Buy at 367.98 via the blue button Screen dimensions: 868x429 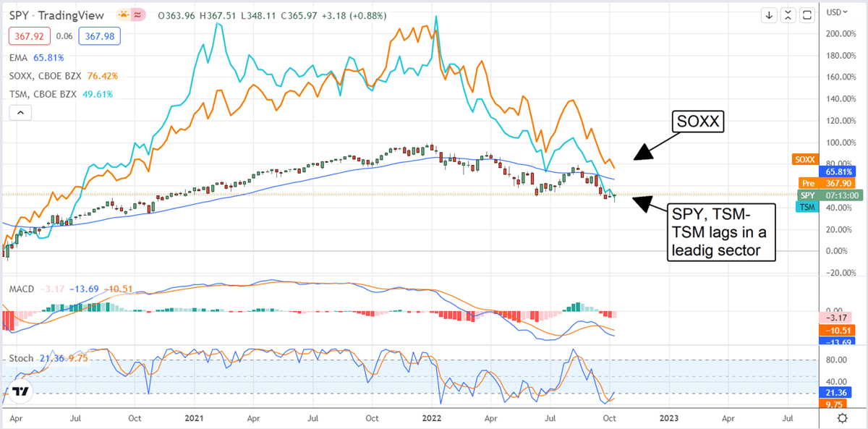(x=98, y=35)
